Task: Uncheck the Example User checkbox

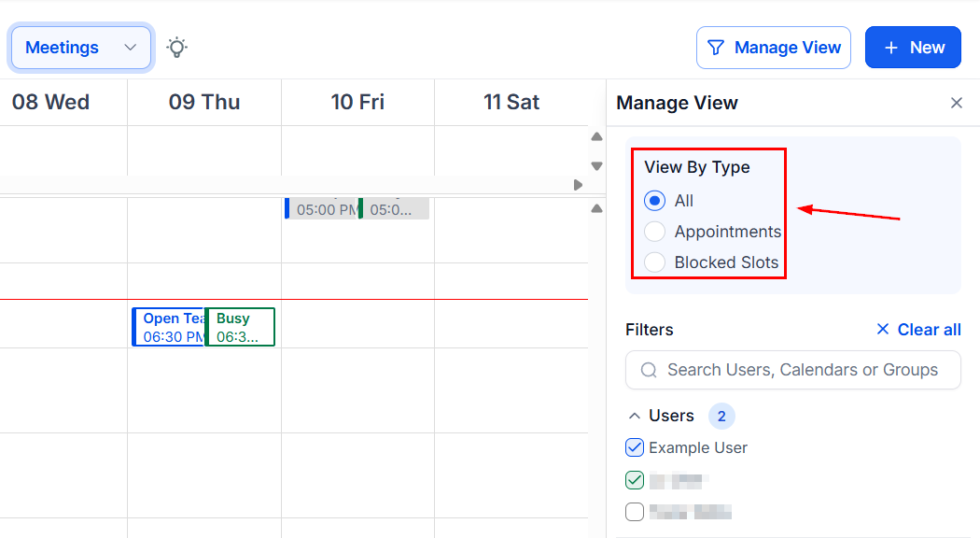Action: pyautogui.click(x=635, y=447)
